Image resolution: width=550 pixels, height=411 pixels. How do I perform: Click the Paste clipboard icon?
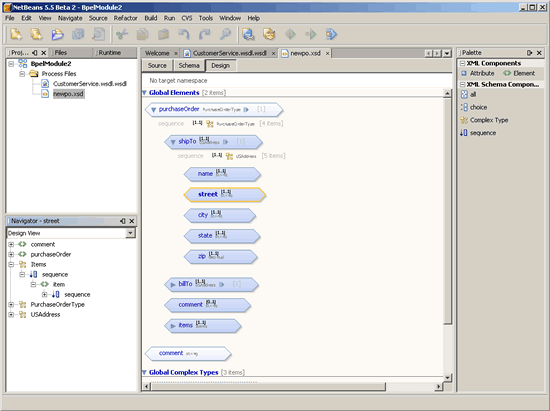pyautogui.click(x=163, y=34)
